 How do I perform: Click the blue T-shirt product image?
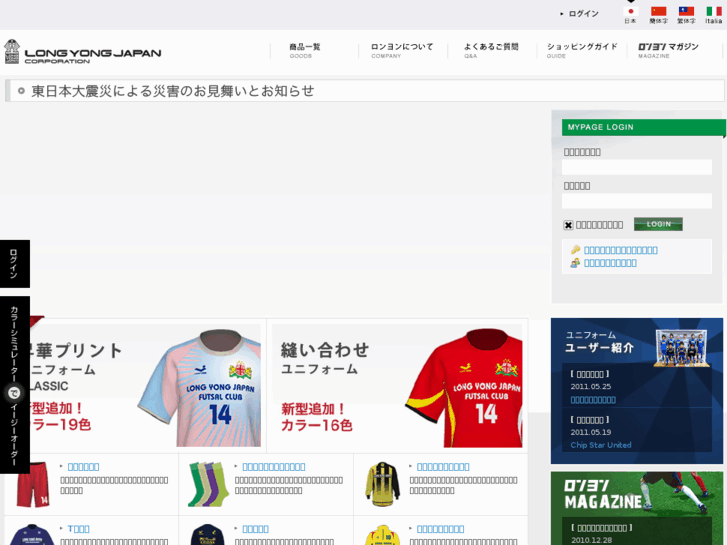[x=32, y=535]
